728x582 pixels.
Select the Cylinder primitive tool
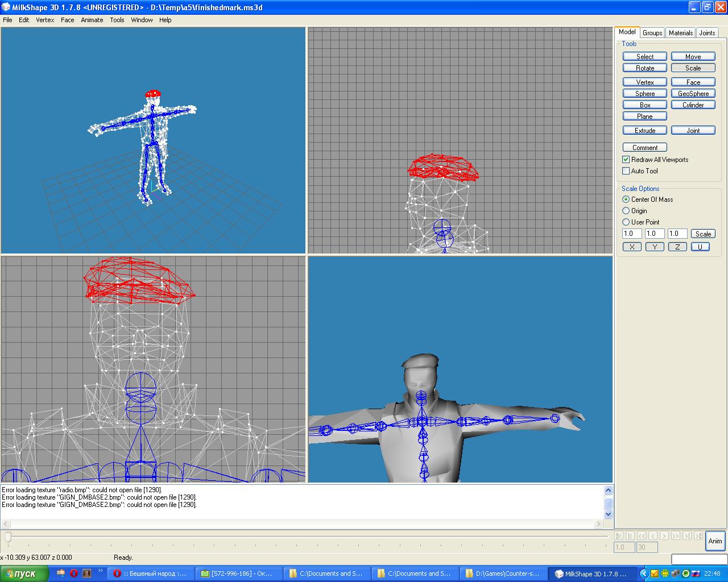[x=693, y=105]
